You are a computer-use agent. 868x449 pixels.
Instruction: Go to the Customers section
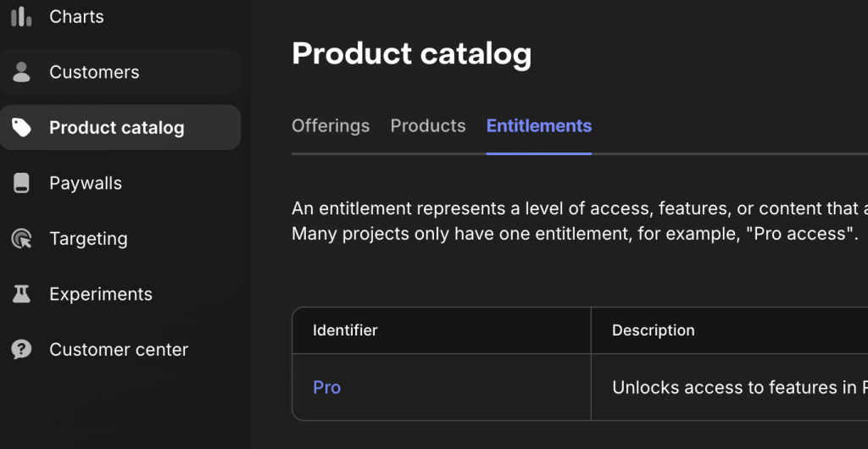click(x=94, y=72)
